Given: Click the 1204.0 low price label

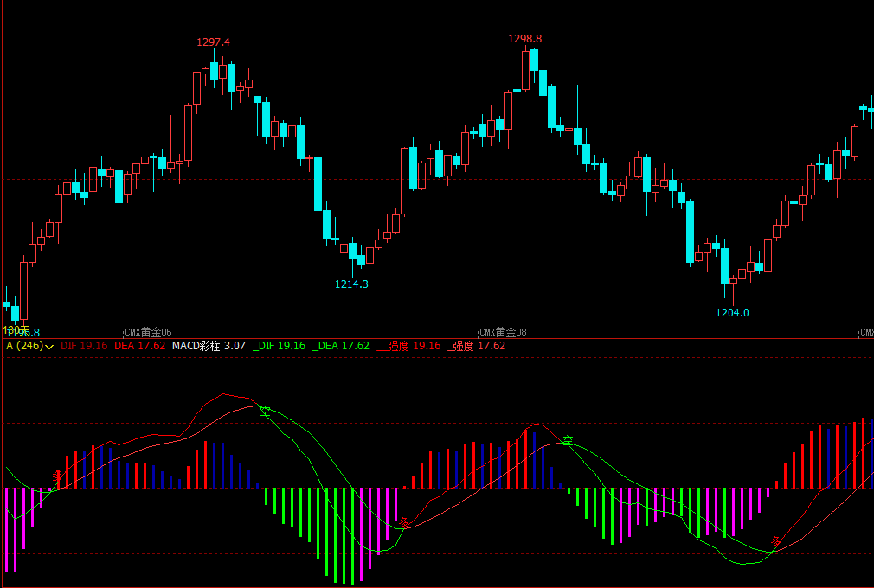Looking at the screenshot, I should pos(732,313).
